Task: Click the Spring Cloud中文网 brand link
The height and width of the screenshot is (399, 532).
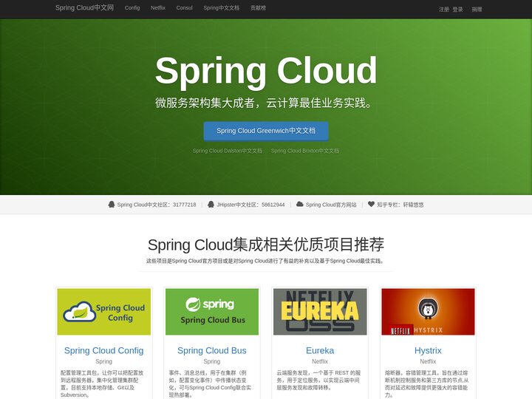Action: coord(84,8)
